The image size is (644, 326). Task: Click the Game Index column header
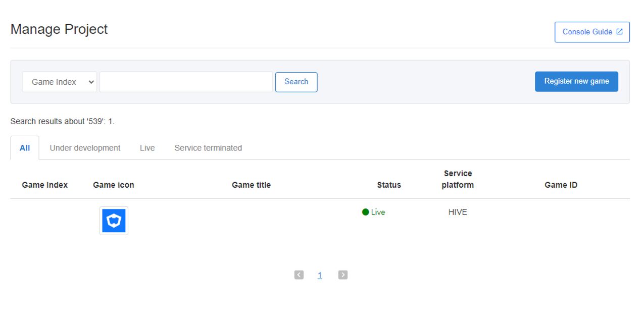pos(45,185)
